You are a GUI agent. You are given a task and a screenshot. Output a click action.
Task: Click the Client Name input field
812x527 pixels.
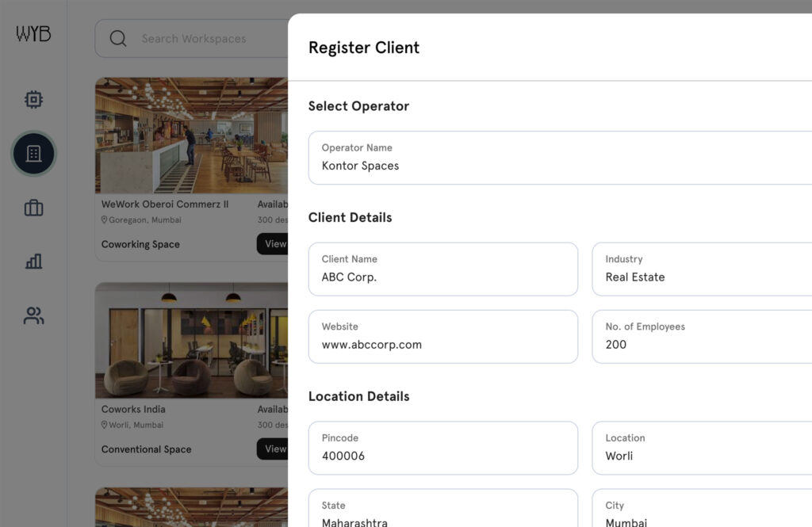click(x=442, y=269)
